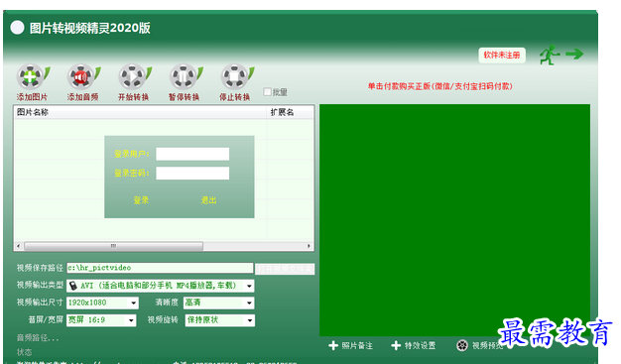The height and width of the screenshot is (364, 621).
Task: Click the 登录密码 password input field
Action: coord(192,174)
